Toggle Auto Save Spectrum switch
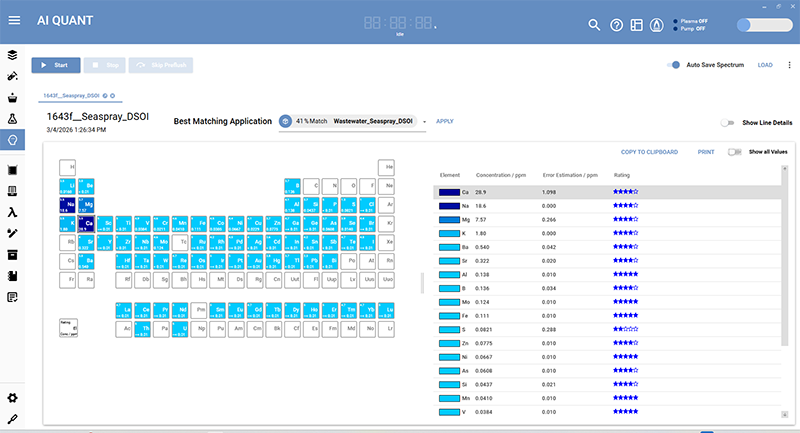This screenshot has width=800, height=433. click(x=674, y=65)
